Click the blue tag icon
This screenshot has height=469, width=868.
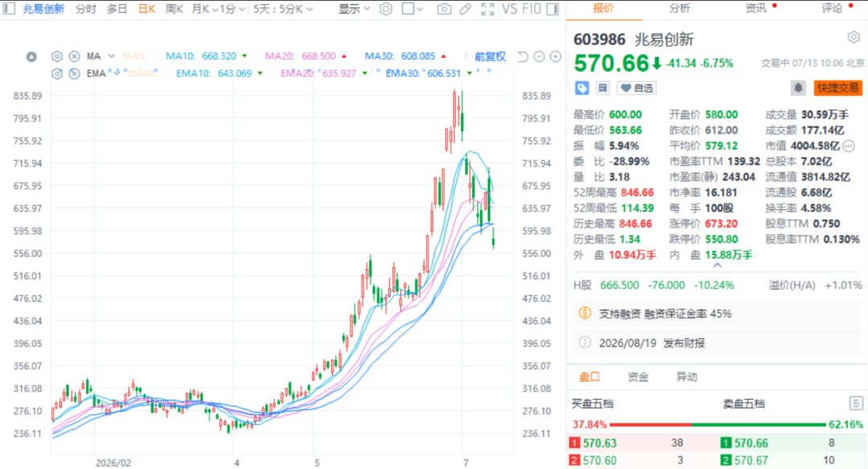(x=582, y=88)
